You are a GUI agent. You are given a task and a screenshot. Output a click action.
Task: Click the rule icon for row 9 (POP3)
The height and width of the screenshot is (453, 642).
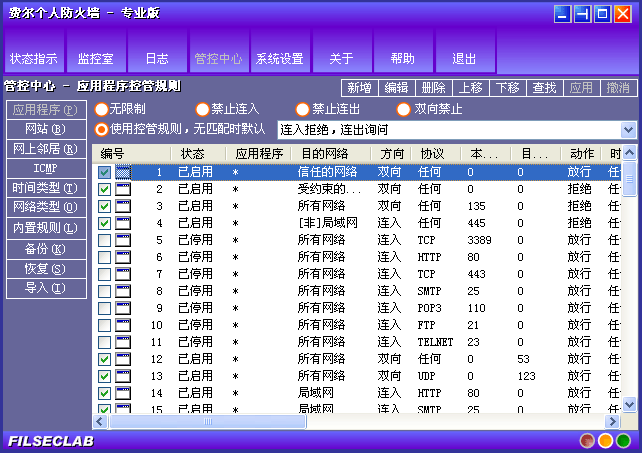pos(123,308)
